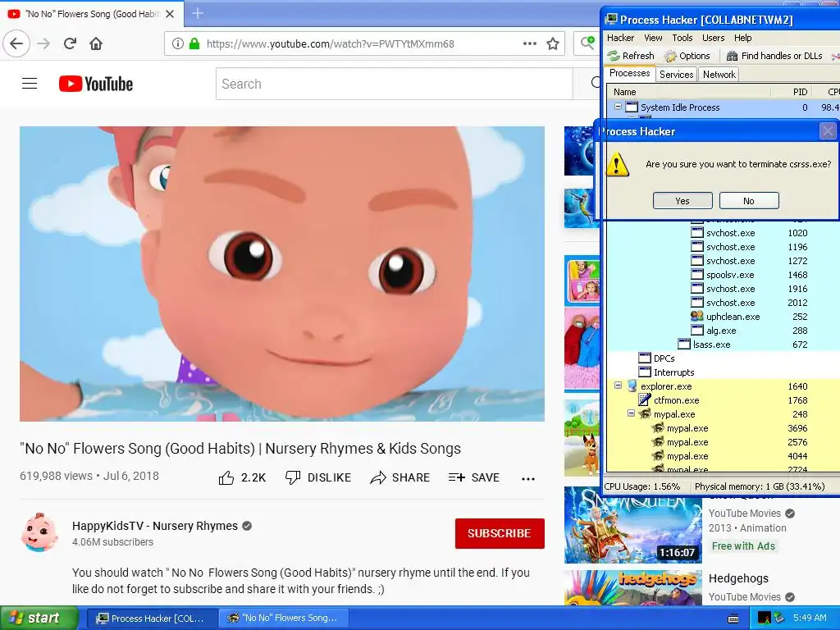The width and height of the screenshot is (840, 630).
Task: Click the browser forward arrow
Action: pyautogui.click(x=43, y=43)
